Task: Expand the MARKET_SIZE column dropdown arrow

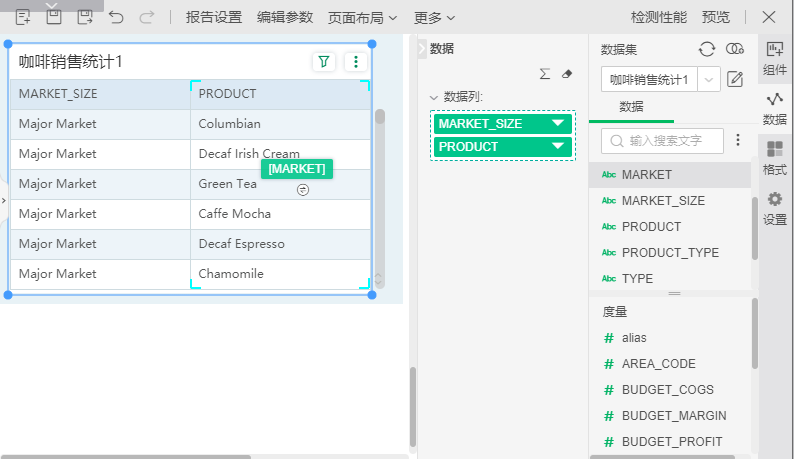Action: 558,123
